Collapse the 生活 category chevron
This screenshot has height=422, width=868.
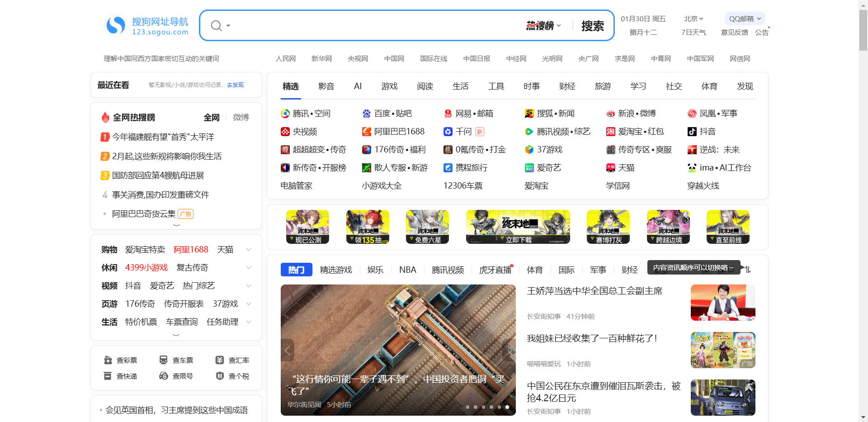(x=249, y=322)
